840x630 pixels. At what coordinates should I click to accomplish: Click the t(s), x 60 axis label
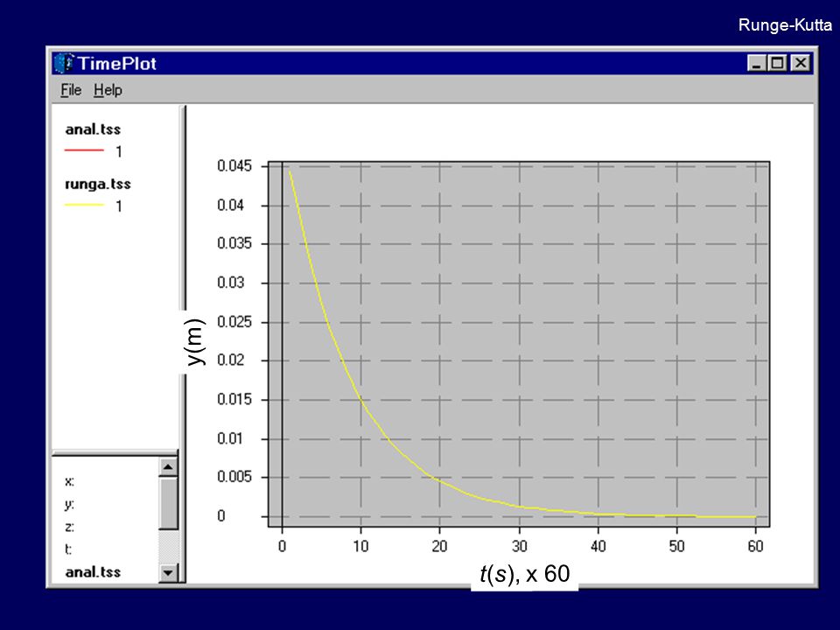[524, 574]
